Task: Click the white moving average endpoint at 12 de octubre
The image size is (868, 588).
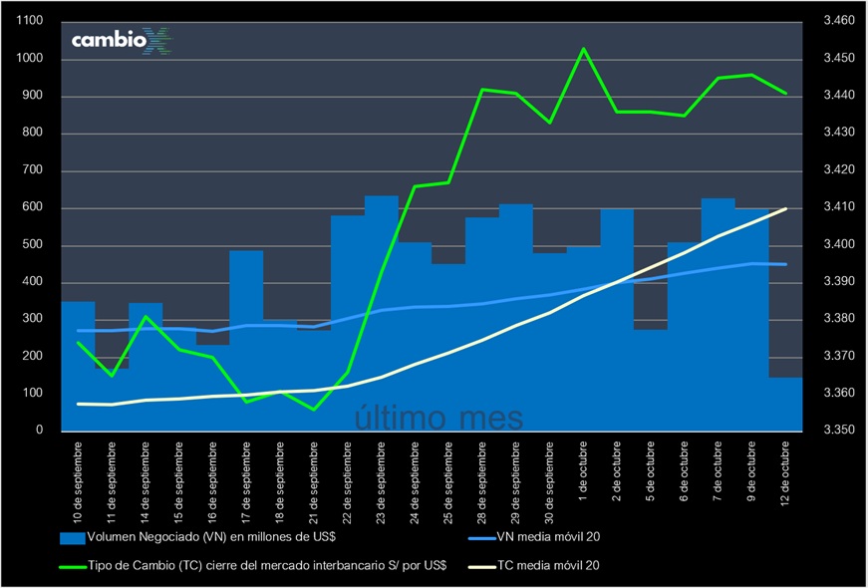Action: 785,208
